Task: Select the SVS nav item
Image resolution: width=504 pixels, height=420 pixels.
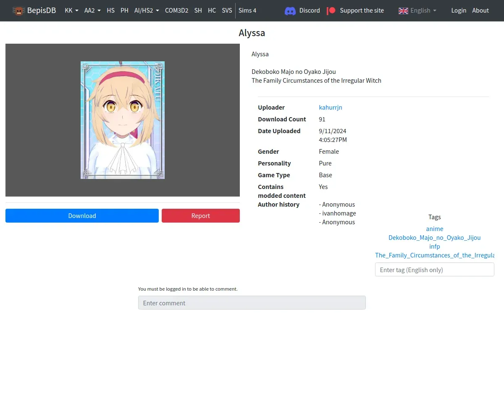Action: (x=227, y=10)
